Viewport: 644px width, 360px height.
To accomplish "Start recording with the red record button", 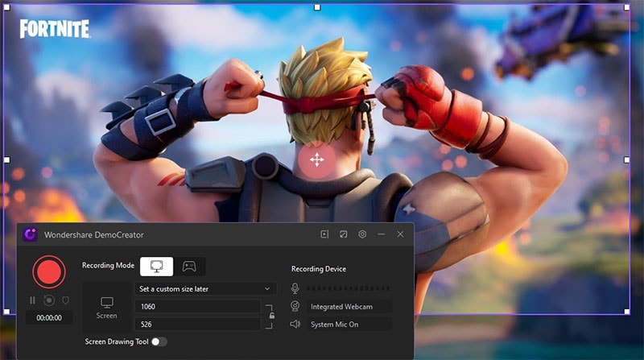I will 49,272.
